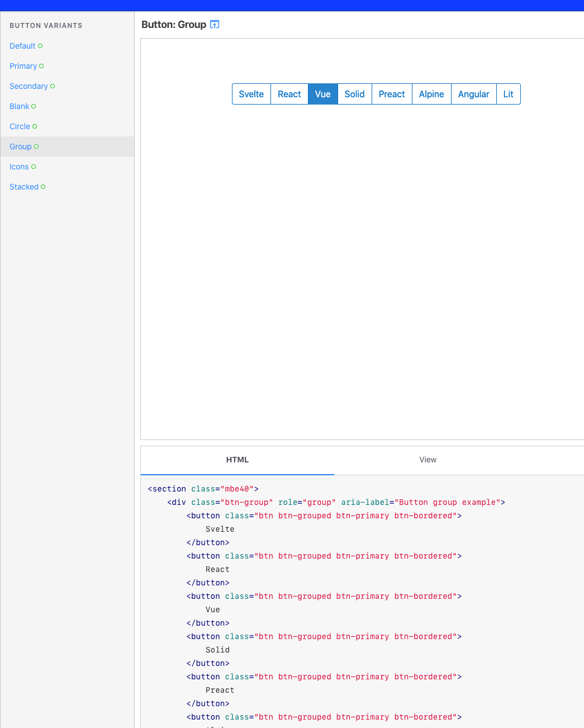Open Group example in new window icon
Screen dimensions: 584x728
point(215,25)
